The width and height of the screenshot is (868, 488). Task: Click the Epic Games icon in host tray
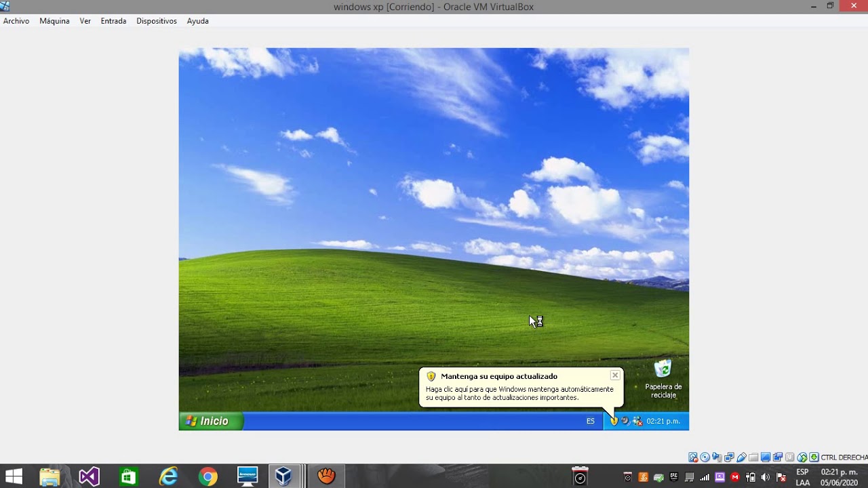(x=674, y=477)
